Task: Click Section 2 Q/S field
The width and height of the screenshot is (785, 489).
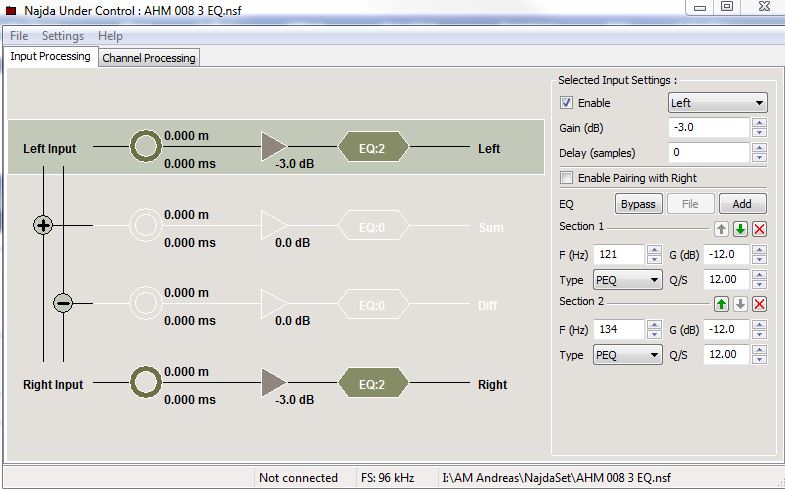Action: (726, 354)
